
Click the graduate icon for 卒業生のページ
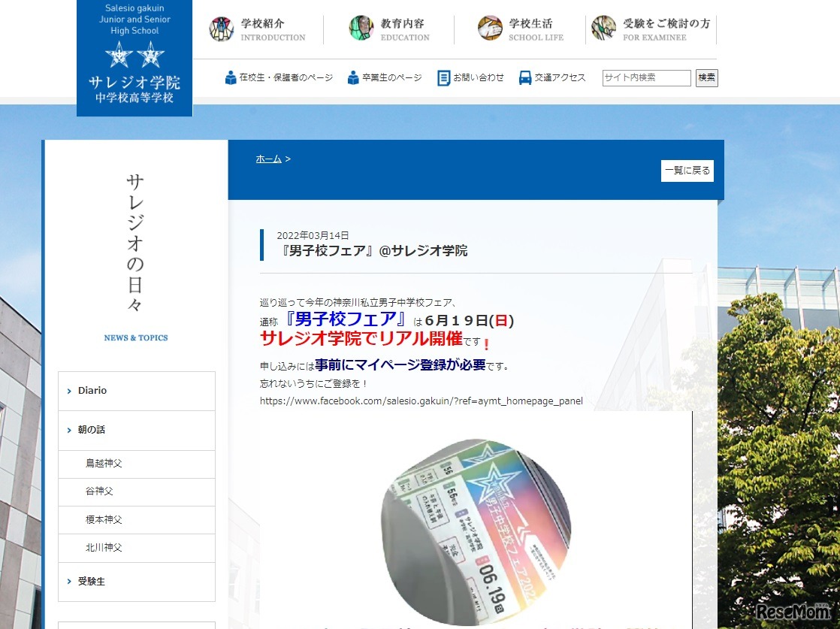click(x=354, y=77)
